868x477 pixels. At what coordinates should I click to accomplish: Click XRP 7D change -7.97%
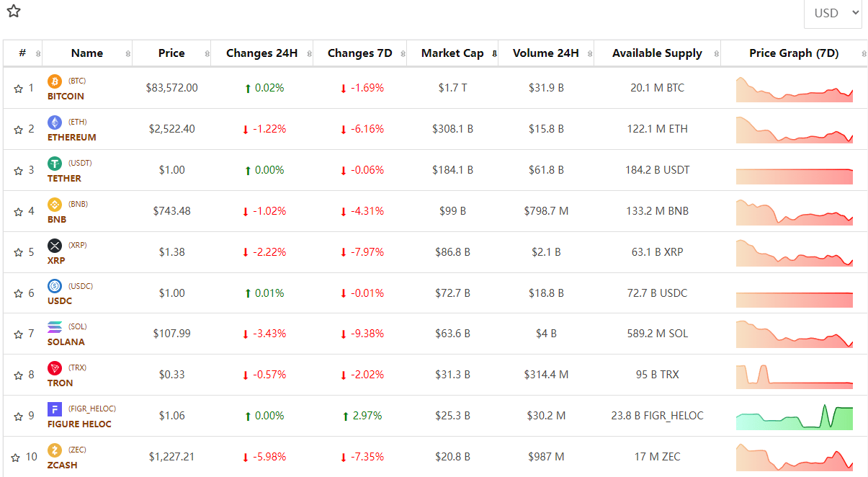(x=362, y=252)
